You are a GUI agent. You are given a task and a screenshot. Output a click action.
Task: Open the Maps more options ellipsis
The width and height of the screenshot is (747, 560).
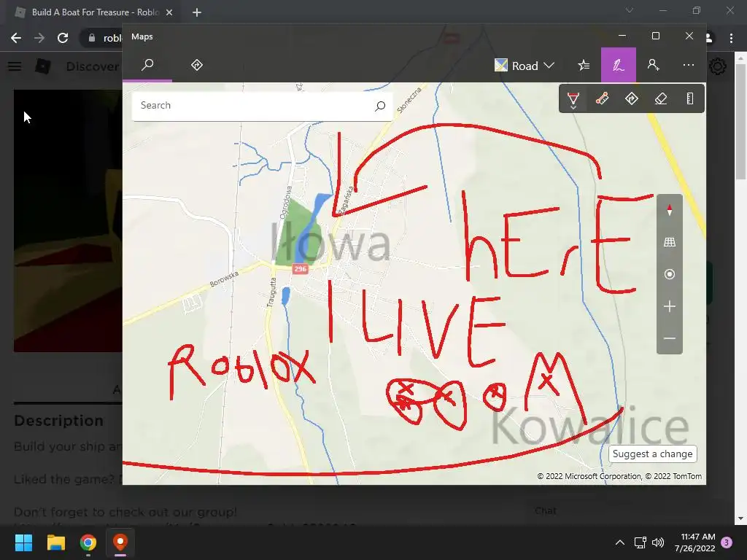[689, 65]
